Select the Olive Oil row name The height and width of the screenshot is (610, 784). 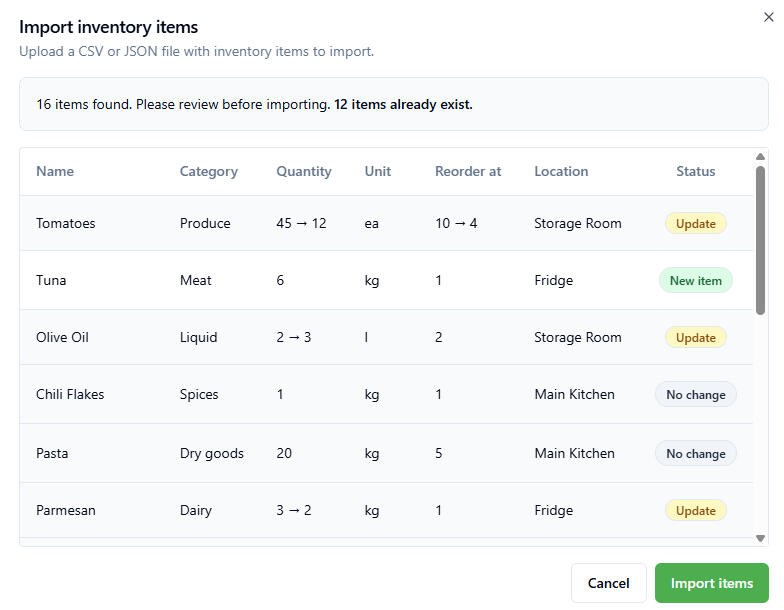[x=62, y=337]
